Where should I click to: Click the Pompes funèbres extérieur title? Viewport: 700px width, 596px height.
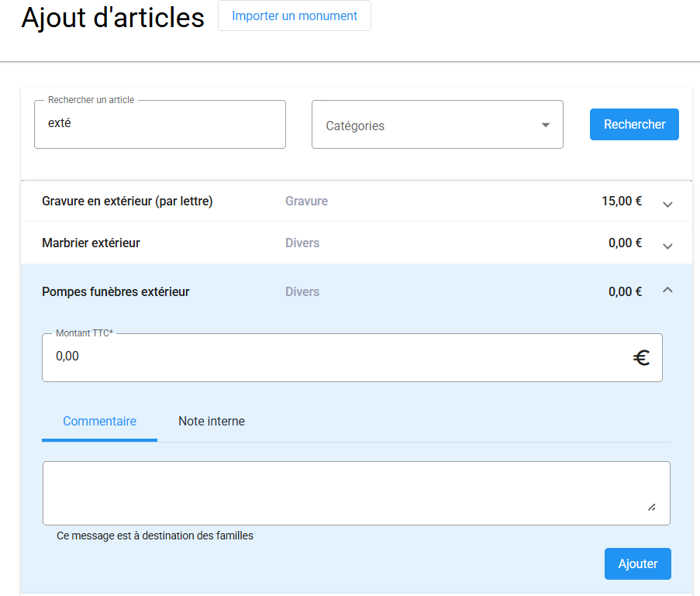116,292
